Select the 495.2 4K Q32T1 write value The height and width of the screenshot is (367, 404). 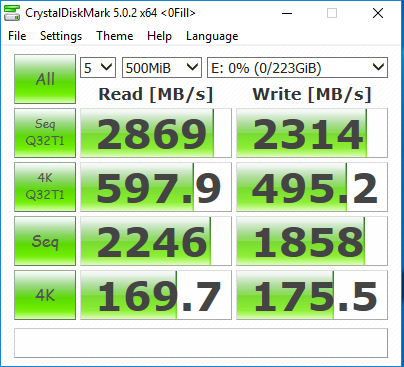point(312,187)
